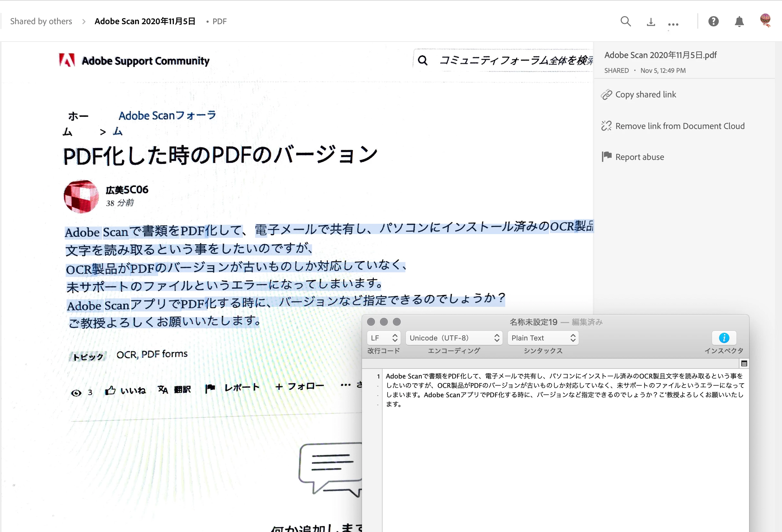Open the LF line ending dropdown
Image resolution: width=782 pixels, height=532 pixels.
pos(384,338)
